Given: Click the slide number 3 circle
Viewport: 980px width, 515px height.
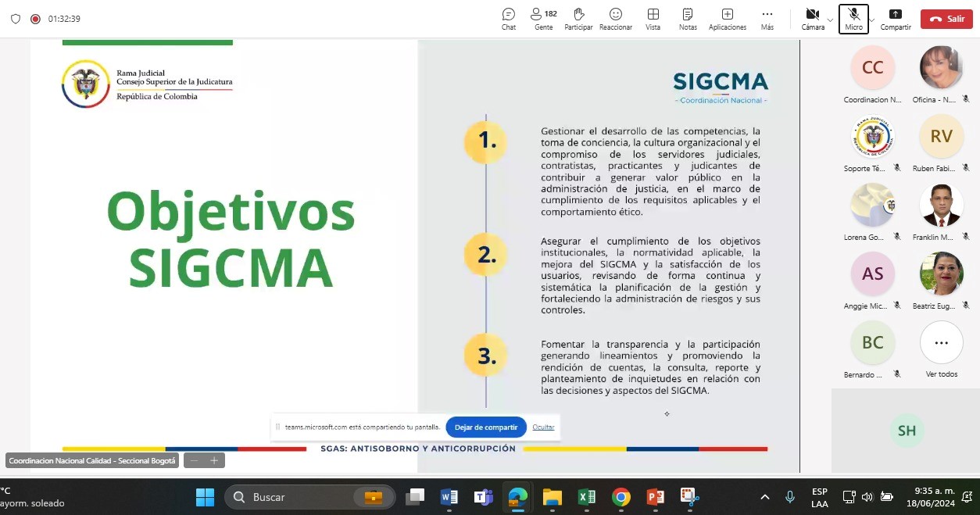Looking at the screenshot, I should [x=486, y=356].
